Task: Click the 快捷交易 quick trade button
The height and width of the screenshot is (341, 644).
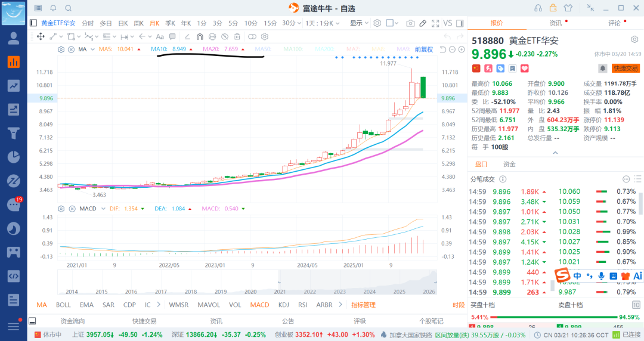Action: [x=626, y=69]
